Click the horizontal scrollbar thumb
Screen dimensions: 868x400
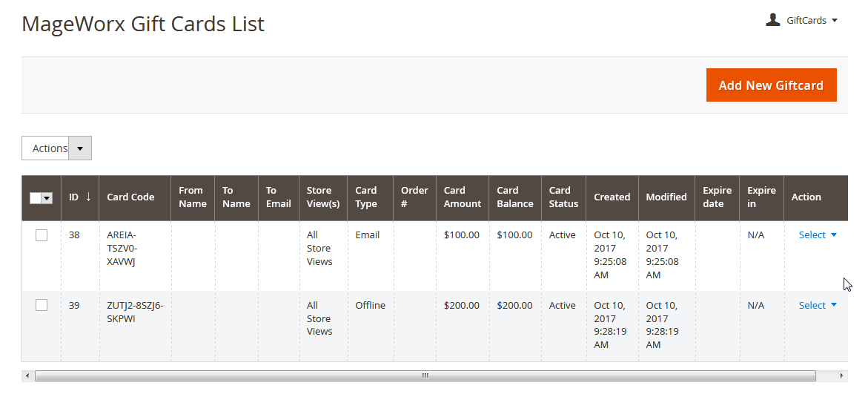pos(425,376)
